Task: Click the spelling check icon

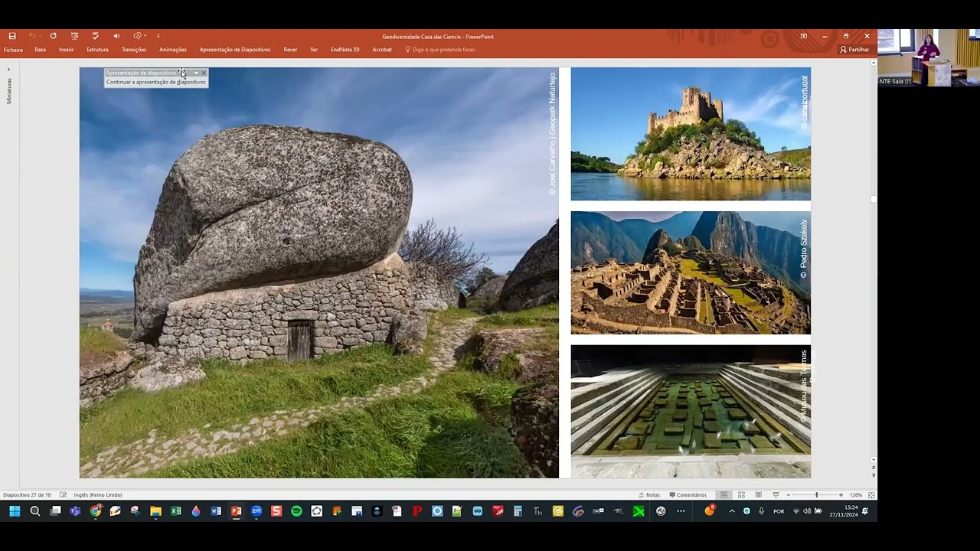Action: pyautogui.click(x=95, y=36)
